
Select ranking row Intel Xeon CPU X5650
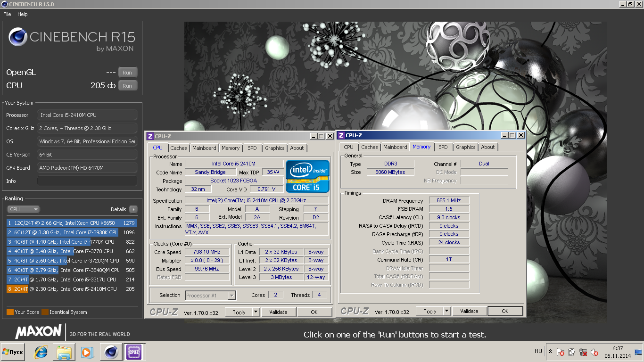72,223
